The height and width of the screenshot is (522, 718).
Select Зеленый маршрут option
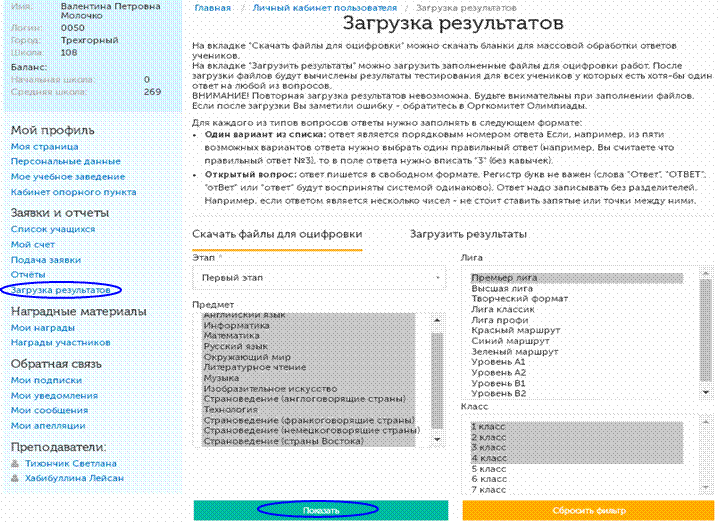[x=577, y=352]
